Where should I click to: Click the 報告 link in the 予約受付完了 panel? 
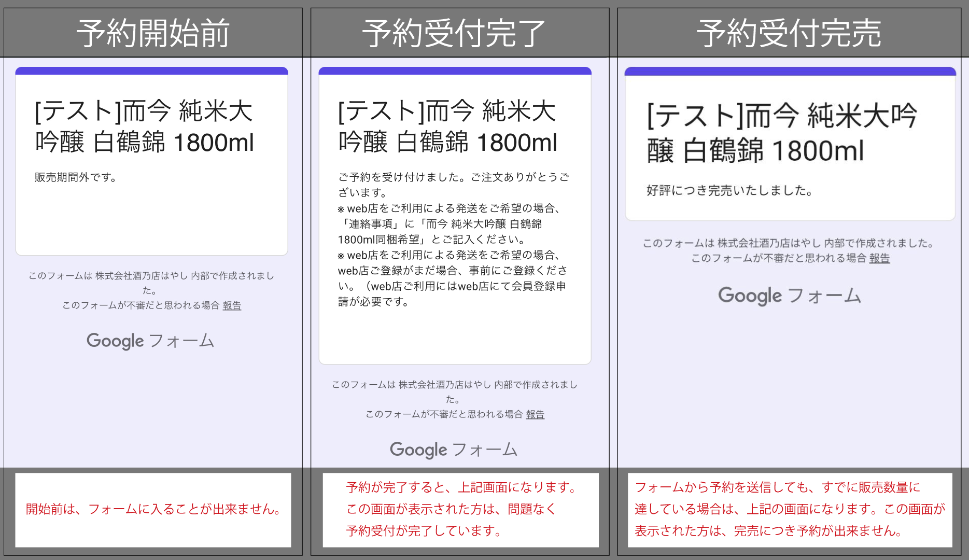[535, 414]
